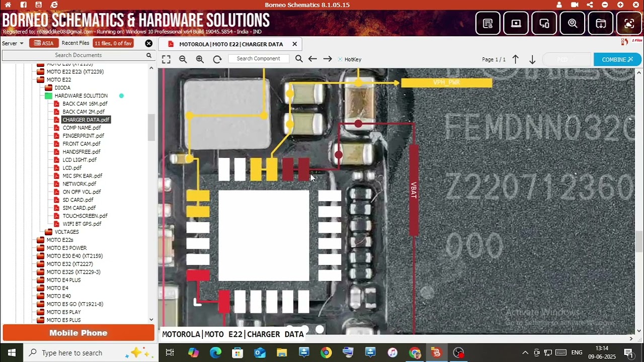This screenshot has height=362, width=644.
Task: Open the folder download banner icon
Action: (x=601, y=23)
